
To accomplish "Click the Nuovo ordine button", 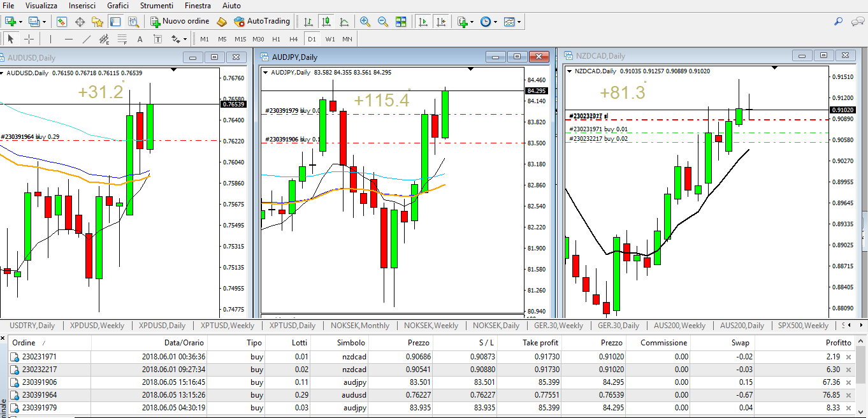I will 180,22.
